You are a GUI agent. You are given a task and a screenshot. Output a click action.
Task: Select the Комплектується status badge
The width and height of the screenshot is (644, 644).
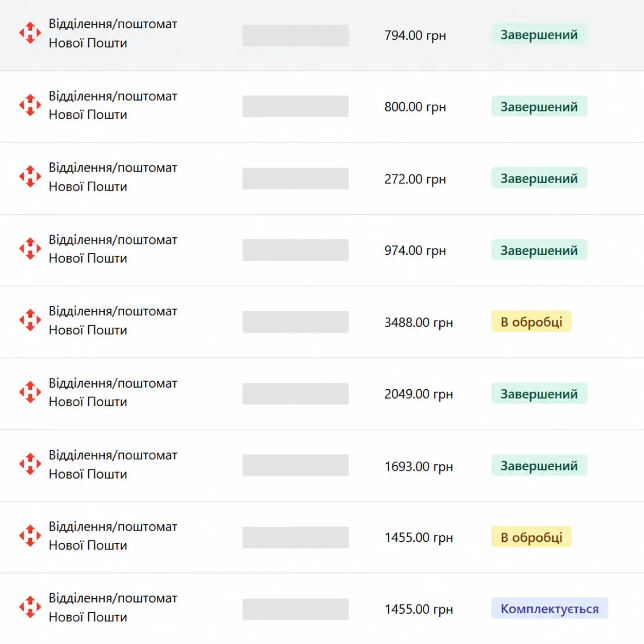pyautogui.click(x=550, y=609)
